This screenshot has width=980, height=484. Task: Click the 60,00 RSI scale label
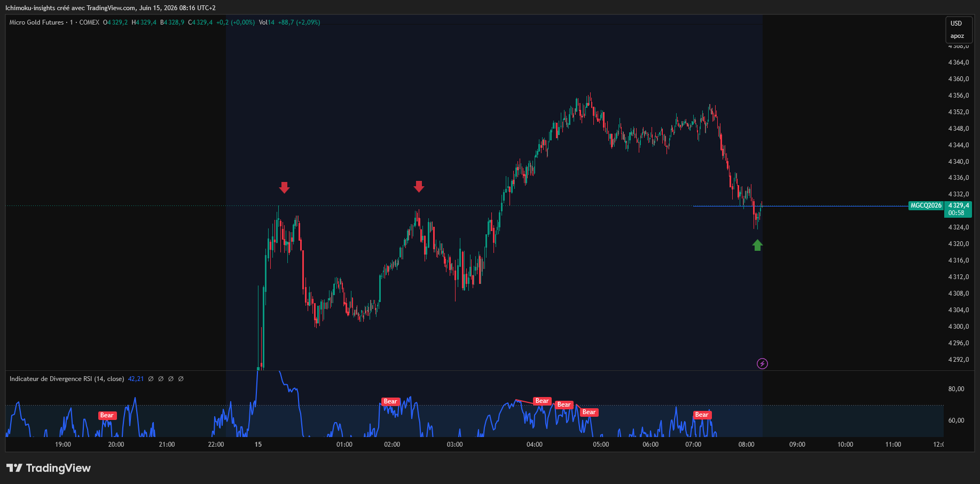(x=956, y=420)
